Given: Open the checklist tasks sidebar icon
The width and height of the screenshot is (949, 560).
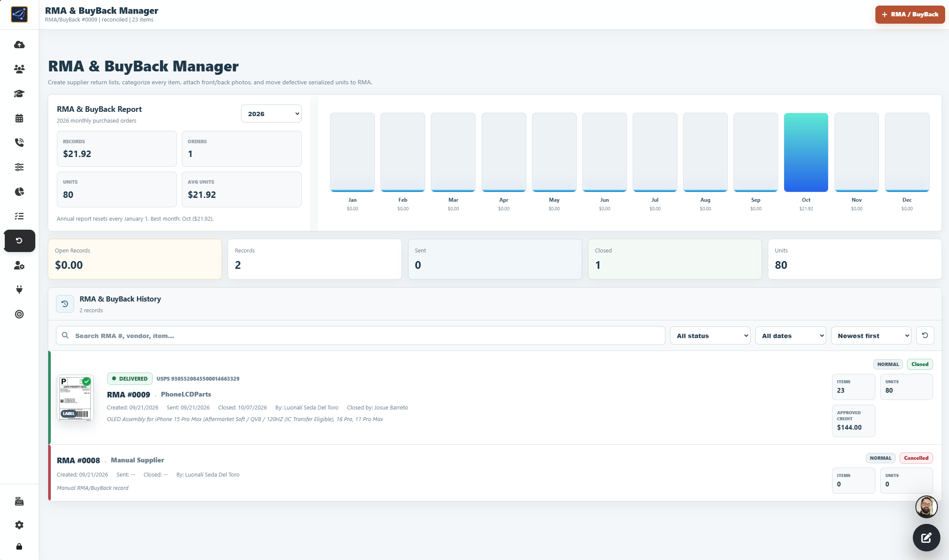Looking at the screenshot, I should [x=19, y=216].
